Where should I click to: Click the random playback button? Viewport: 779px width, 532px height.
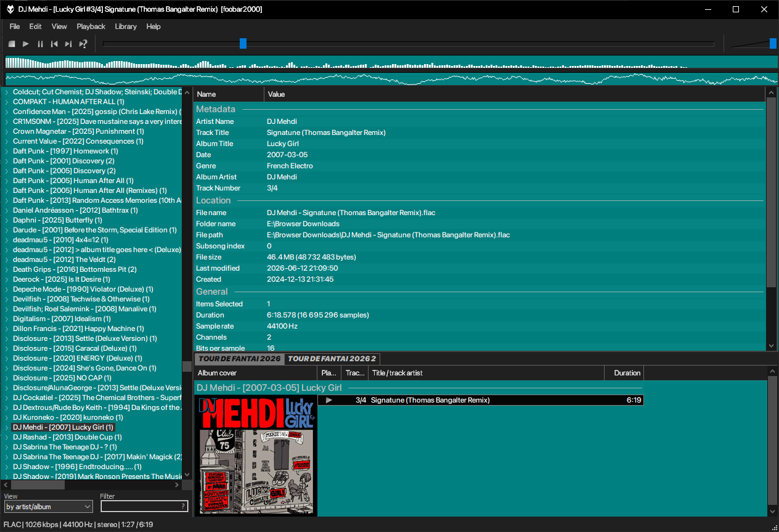[x=83, y=44]
